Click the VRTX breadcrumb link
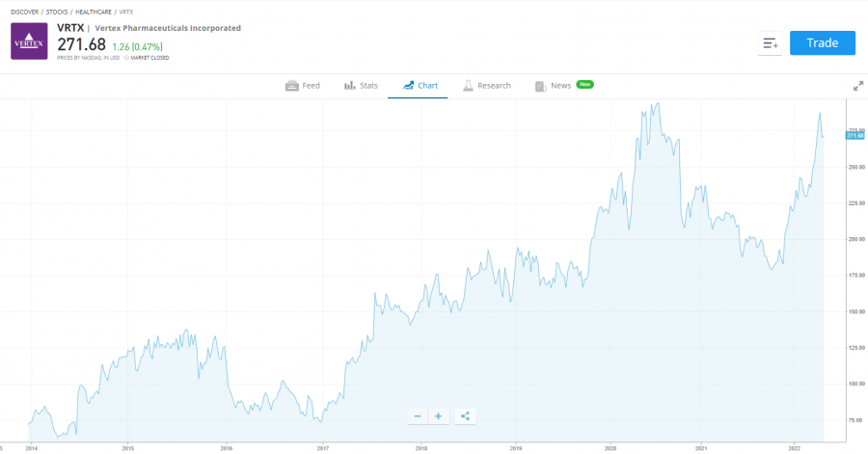Viewport: 868px width, 454px height. tap(126, 12)
